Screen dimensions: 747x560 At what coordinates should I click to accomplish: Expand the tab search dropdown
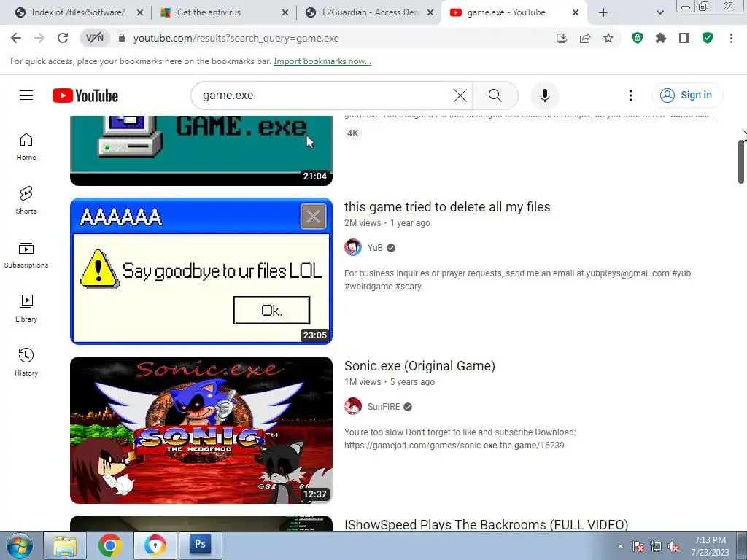click(659, 12)
